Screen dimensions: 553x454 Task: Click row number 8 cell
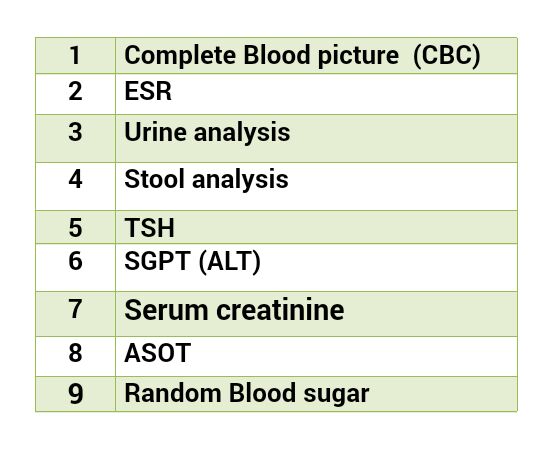coord(75,357)
